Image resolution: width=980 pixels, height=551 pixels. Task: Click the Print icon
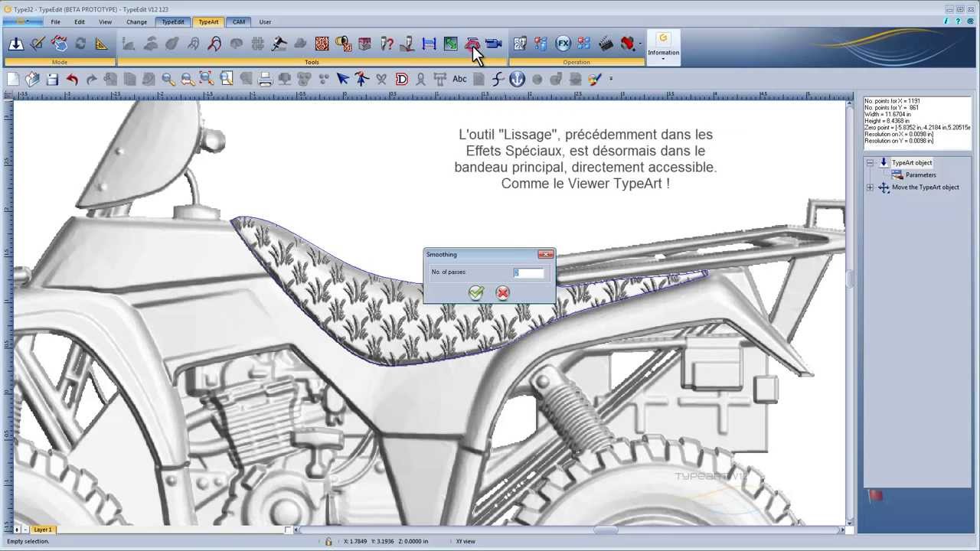tap(265, 79)
